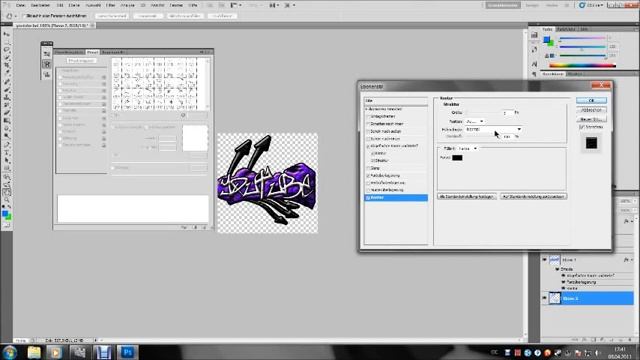Select the Quick Selection tool

click(x=7, y=58)
